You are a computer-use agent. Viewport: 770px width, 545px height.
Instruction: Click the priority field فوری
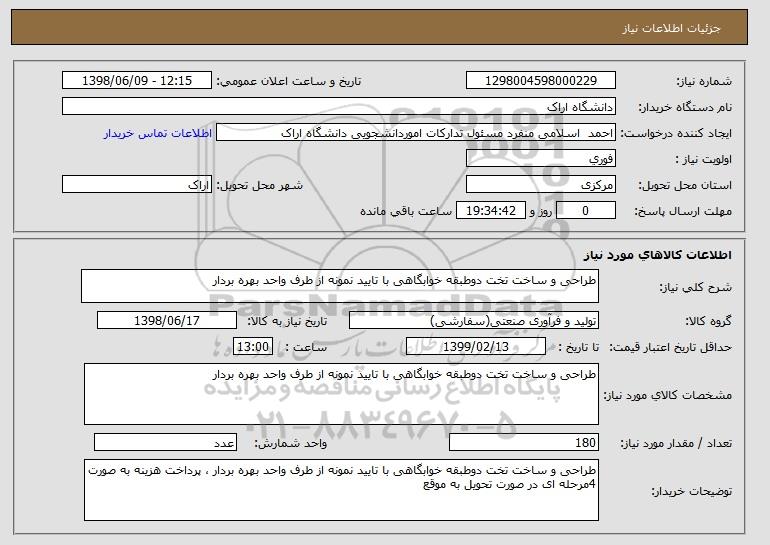point(541,159)
